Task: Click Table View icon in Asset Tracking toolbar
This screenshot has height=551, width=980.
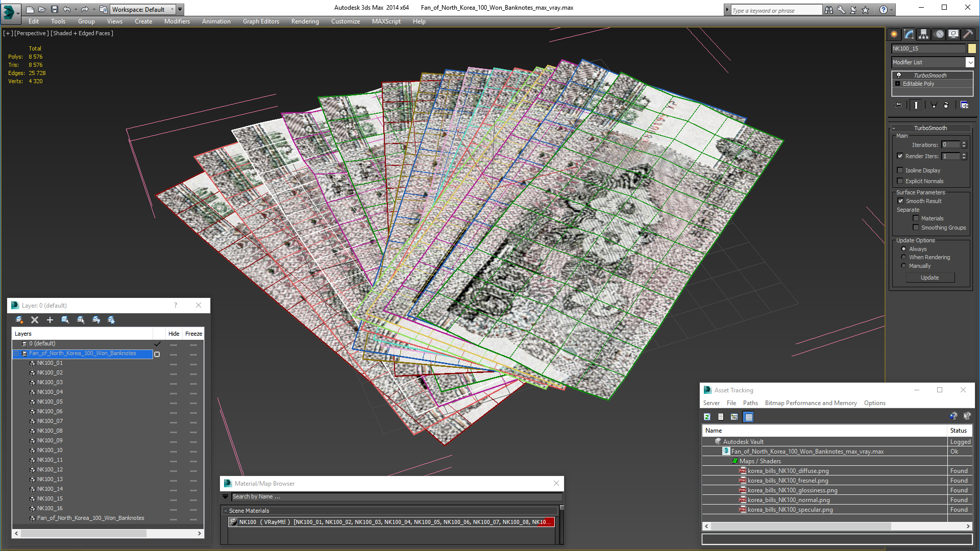Action: 748,417
